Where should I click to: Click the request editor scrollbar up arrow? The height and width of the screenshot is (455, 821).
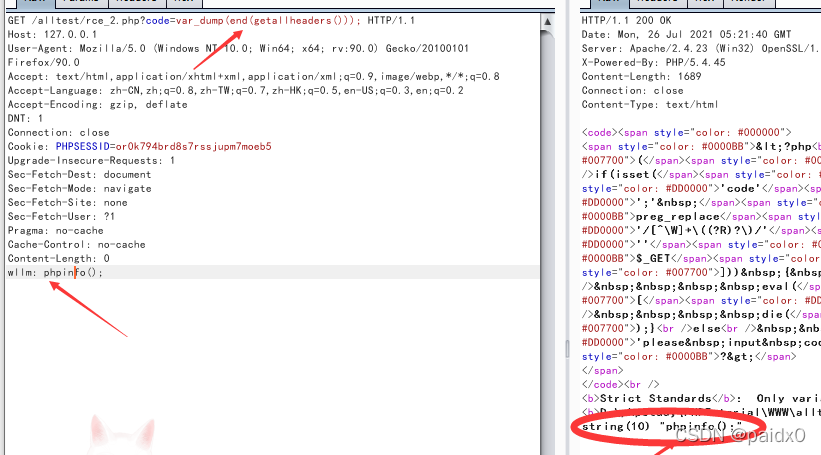click(547, 22)
